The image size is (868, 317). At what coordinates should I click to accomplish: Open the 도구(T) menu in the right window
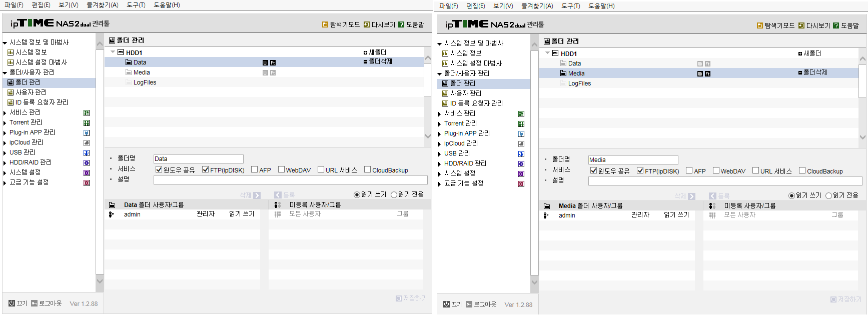click(571, 6)
